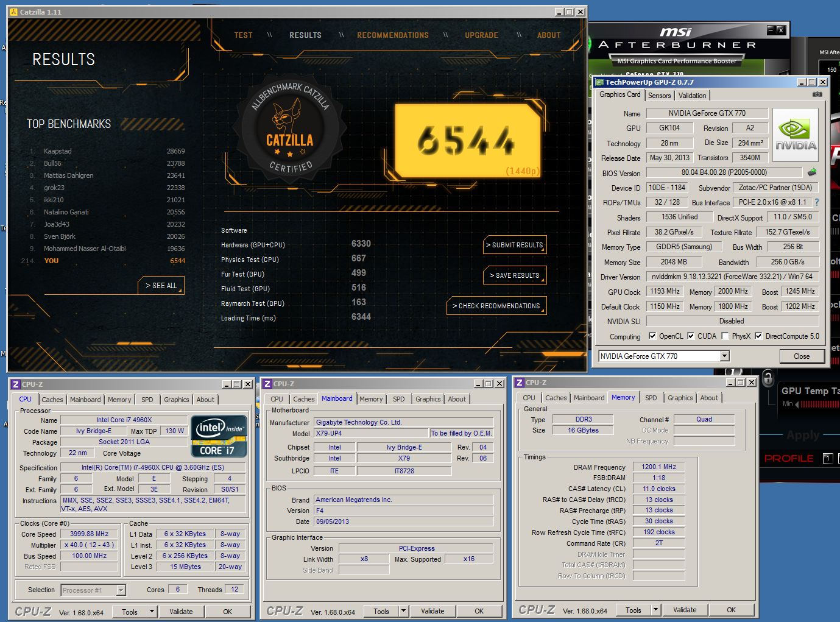840x622 pixels.
Task: Click the SUBMIT RESULTS button
Action: [x=515, y=245]
